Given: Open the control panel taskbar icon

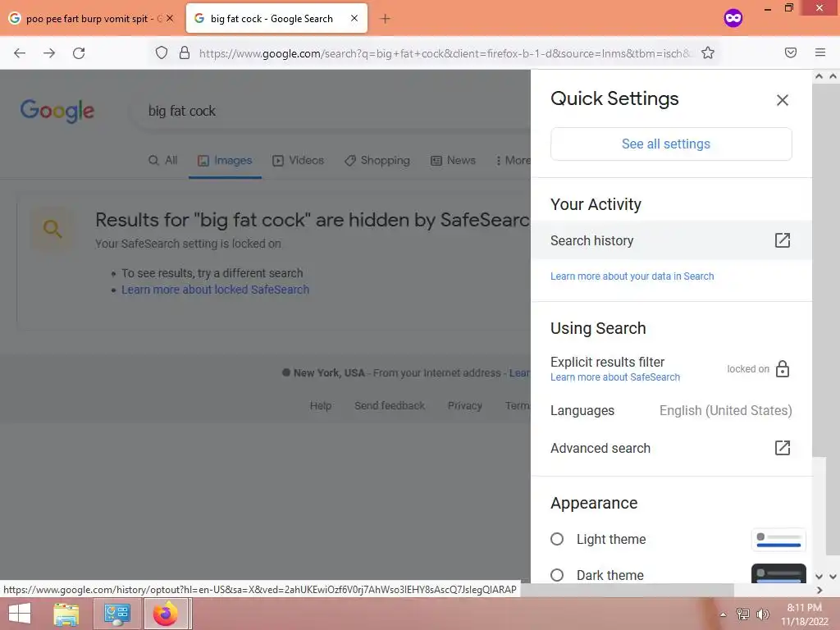Looking at the screenshot, I should pos(116,614).
